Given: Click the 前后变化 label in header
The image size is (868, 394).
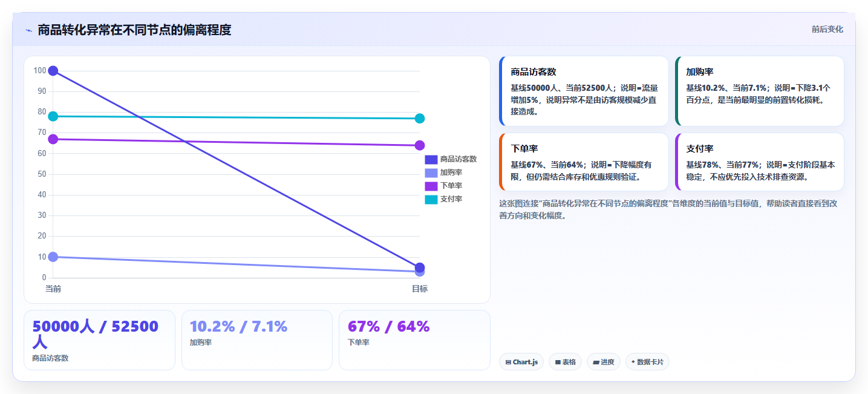Looking at the screenshot, I should (x=827, y=30).
